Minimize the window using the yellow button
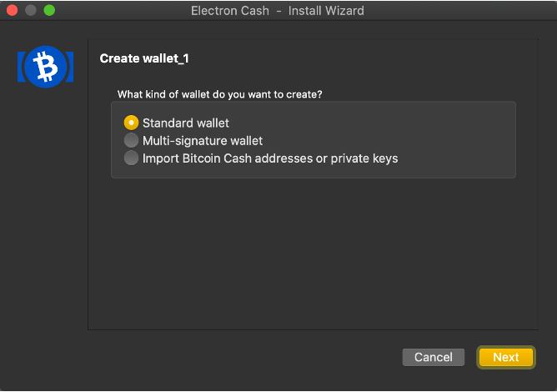The width and height of the screenshot is (557, 392). click(31, 11)
